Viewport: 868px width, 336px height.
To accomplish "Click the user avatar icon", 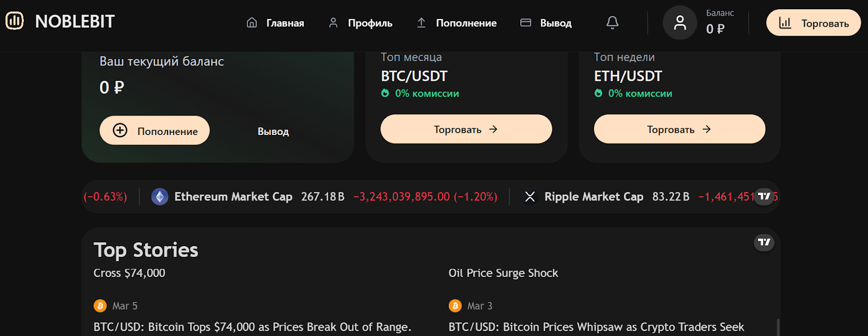I will tap(680, 23).
